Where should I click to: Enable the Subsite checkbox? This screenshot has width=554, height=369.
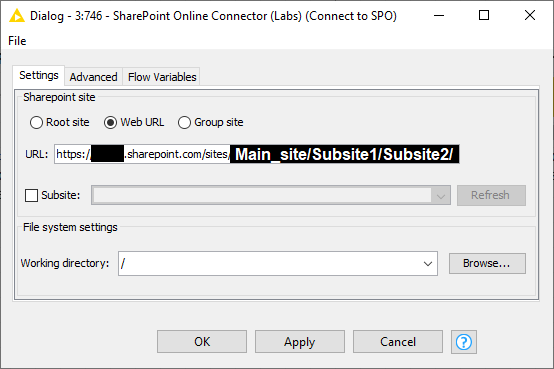tap(31, 195)
